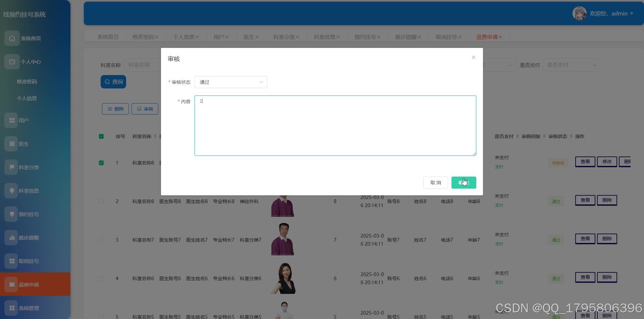
Task: Click the admin avatar image
Action: click(579, 13)
